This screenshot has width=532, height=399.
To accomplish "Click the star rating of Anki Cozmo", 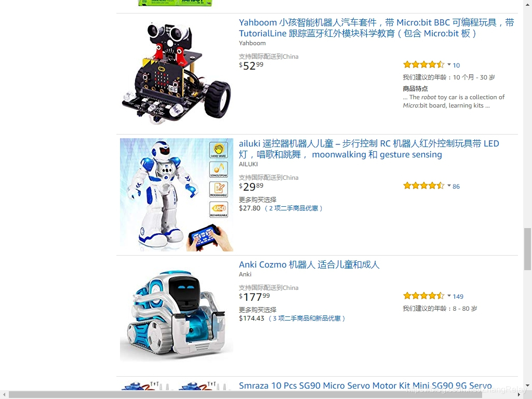I will click(423, 296).
